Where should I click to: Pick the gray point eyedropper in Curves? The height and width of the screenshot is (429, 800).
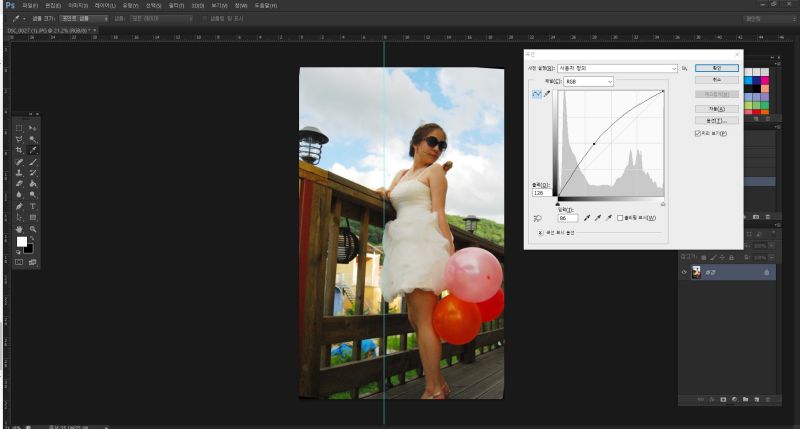[x=597, y=218]
